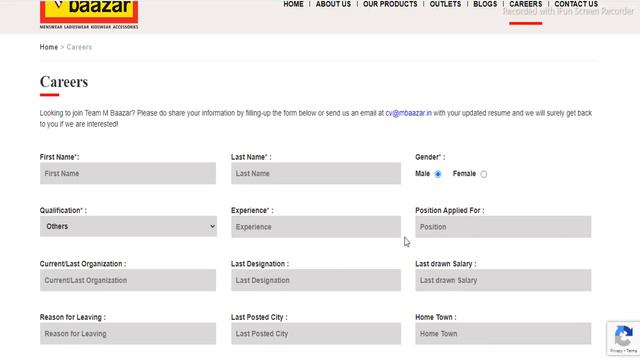Click the Position Applied For field
Viewport: 640px width, 360px height.
pyautogui.click(x=503, y=227)
